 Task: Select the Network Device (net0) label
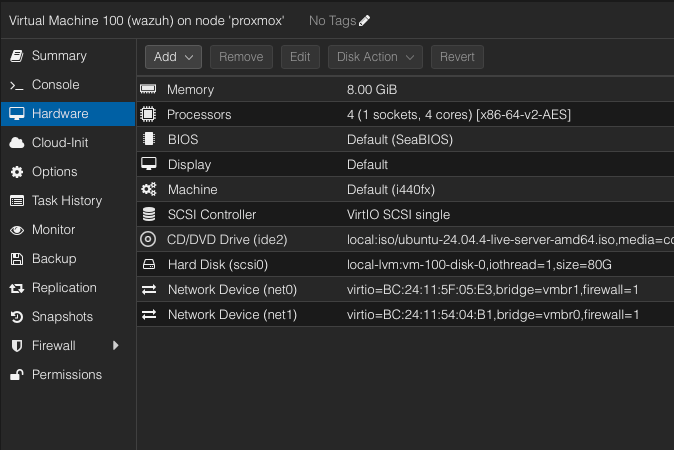232,290
